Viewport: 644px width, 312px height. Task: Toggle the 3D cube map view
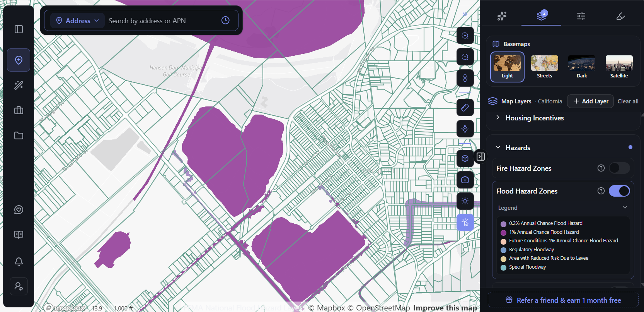[465, 158]
